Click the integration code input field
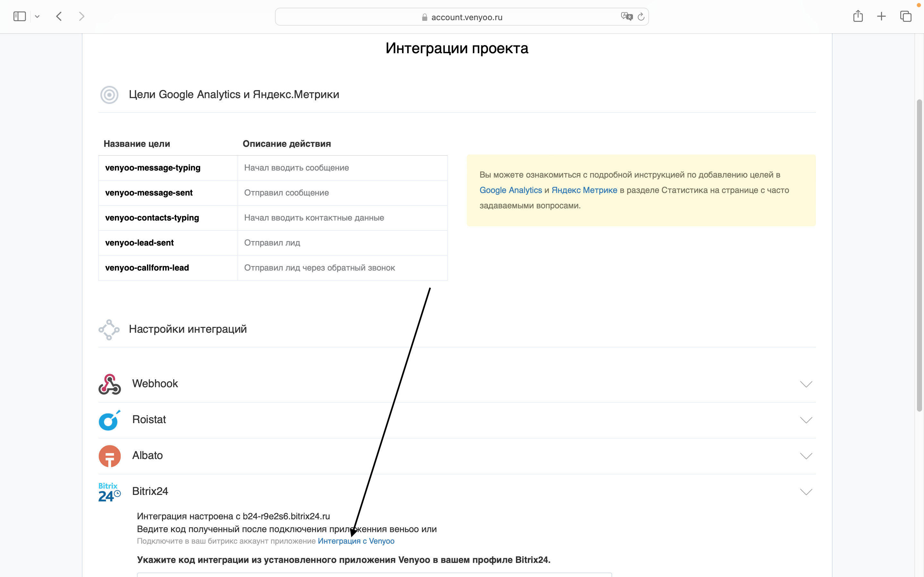The image size is (924, 577). pyautogui.click(x=374, y=575)
